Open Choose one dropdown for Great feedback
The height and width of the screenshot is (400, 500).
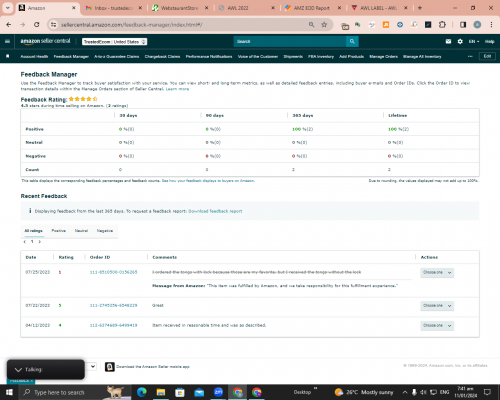click(437, 306)
